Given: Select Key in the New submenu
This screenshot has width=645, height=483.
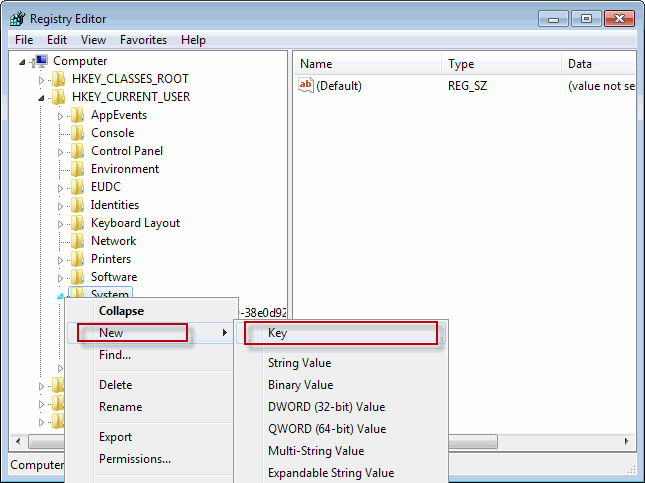Looking at the screenshot, I should (x=341, y=333).
